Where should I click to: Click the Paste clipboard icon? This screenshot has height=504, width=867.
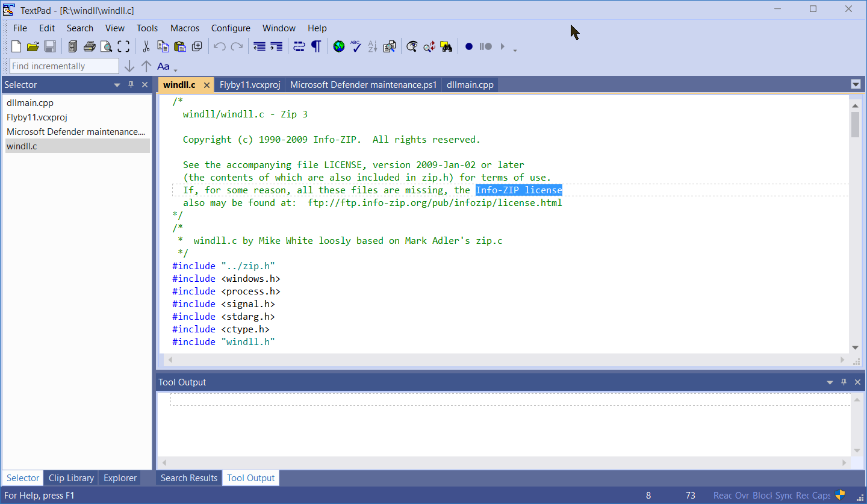pyautogui.click(x=179, y=46)
